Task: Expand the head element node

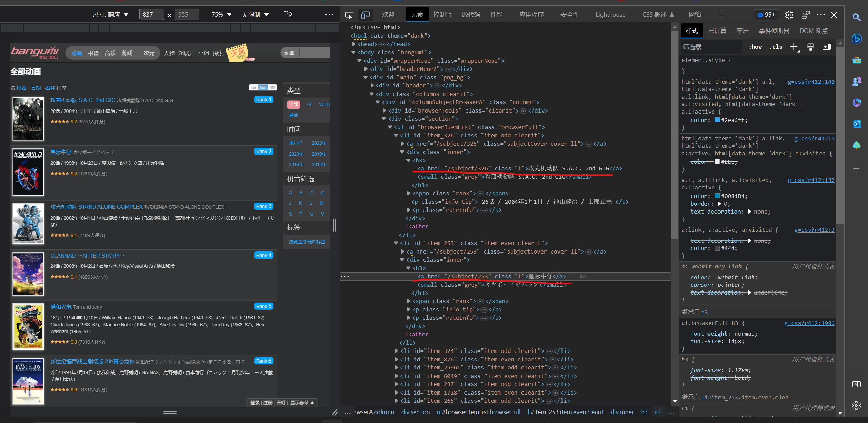Action: (354, 44)
